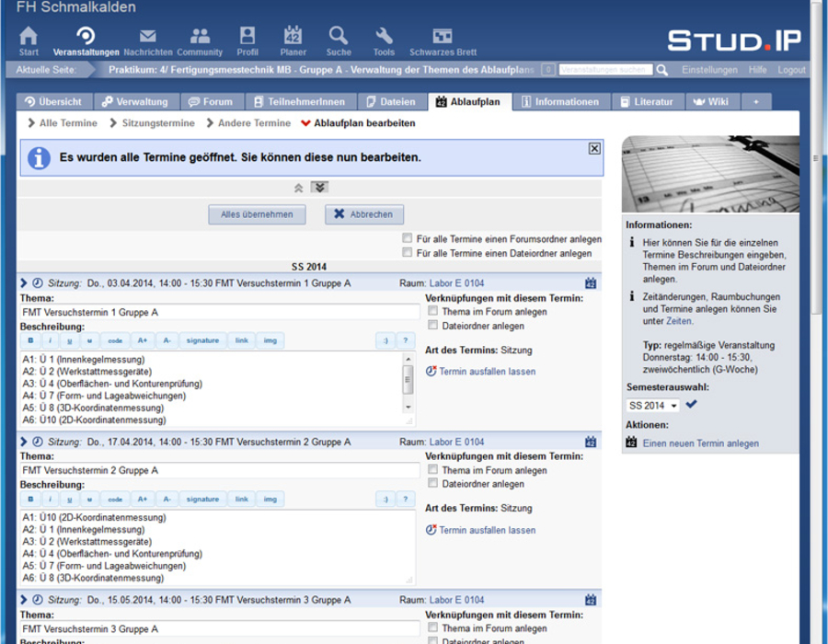Collapse all Termine with double up arrow

pyautogui.click(x=298, y=188)
